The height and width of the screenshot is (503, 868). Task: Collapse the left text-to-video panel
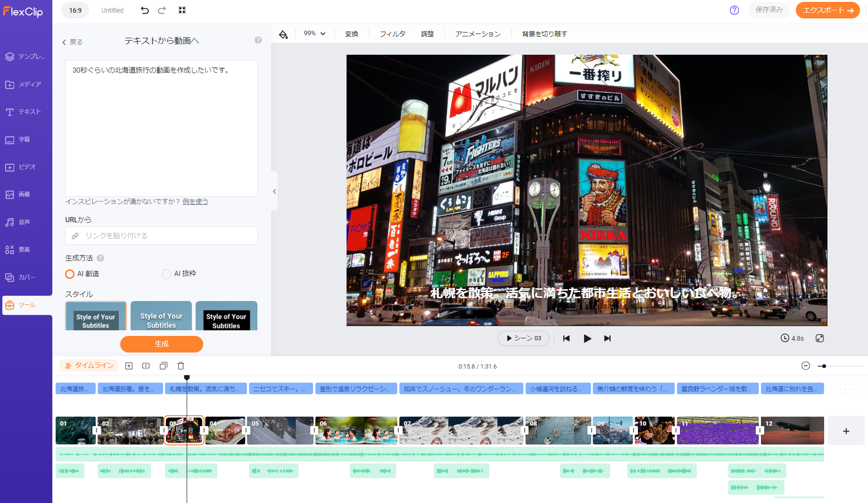tap(274, 191)
